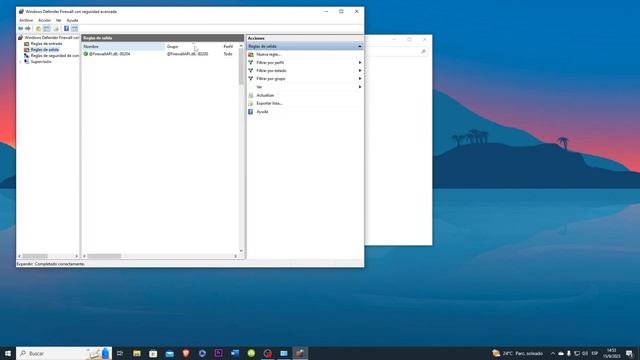
Task: Select the Windows Defender Firewall root node
Action: [x=51, y=38]
